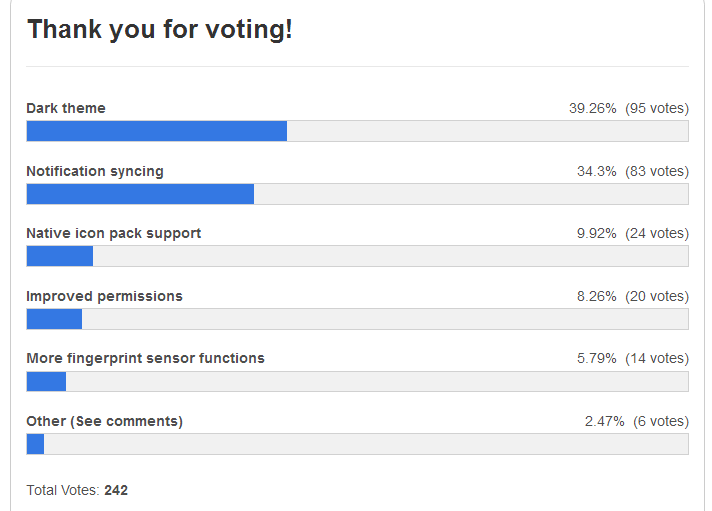The width and height of the screenshot is (712, 511).
Task: Click the Improved permissions label
Action: [105, 296]
